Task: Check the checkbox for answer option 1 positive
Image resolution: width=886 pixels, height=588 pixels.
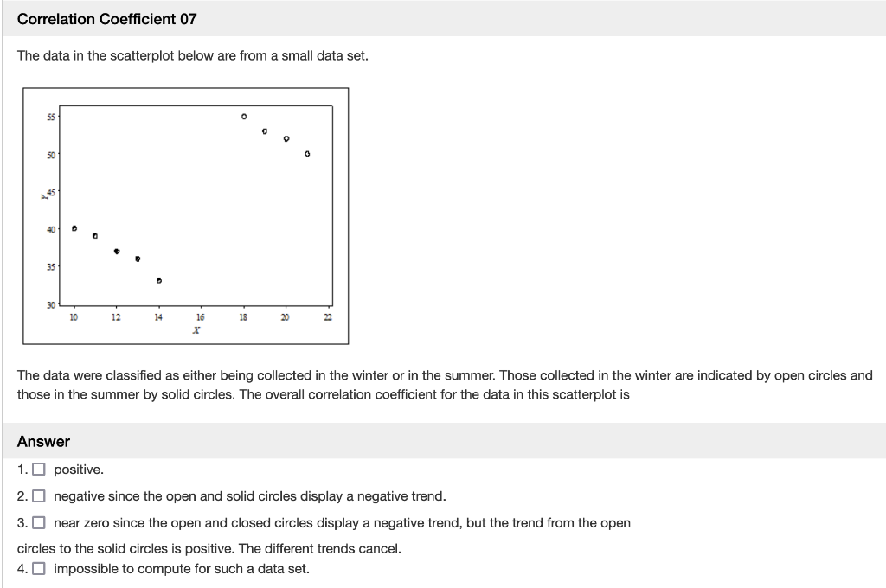Action: click(x=38, y=470)
